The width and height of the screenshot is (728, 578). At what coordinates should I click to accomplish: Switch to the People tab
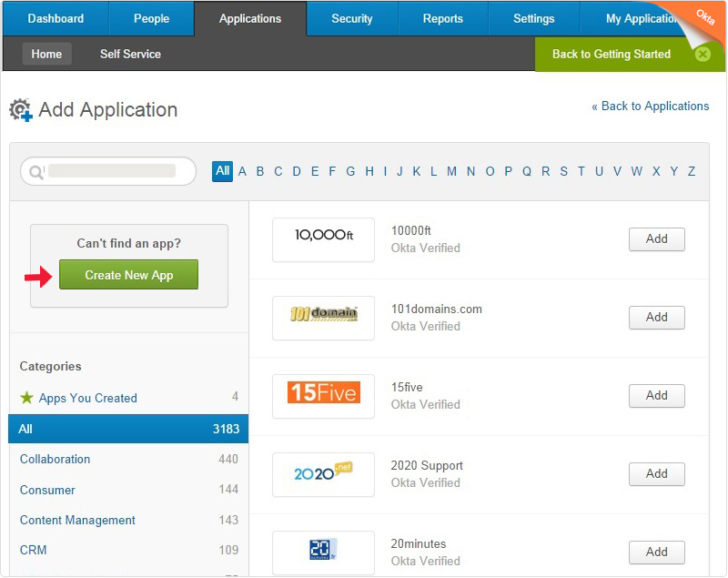click(151, 18)
